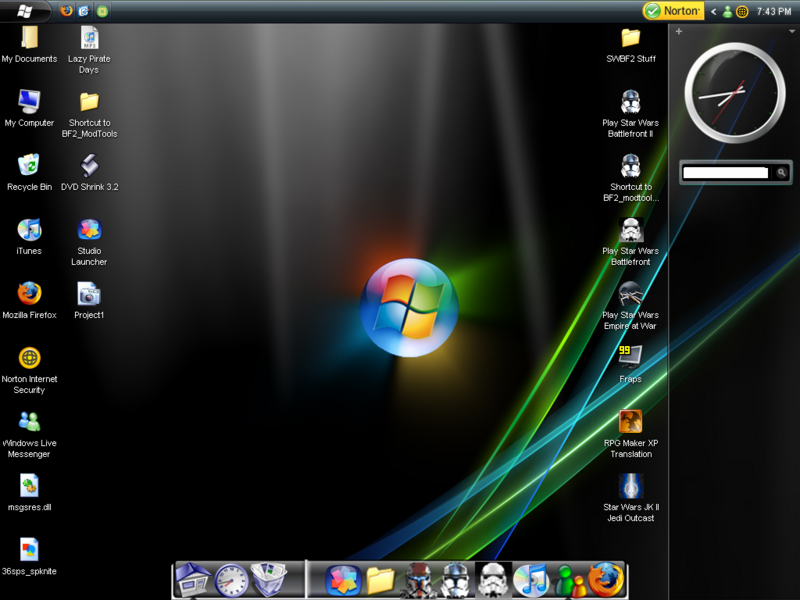This screenshot has width=800, height=600.
Task: Click the analog clock gadget
Action: coord(735,93)
